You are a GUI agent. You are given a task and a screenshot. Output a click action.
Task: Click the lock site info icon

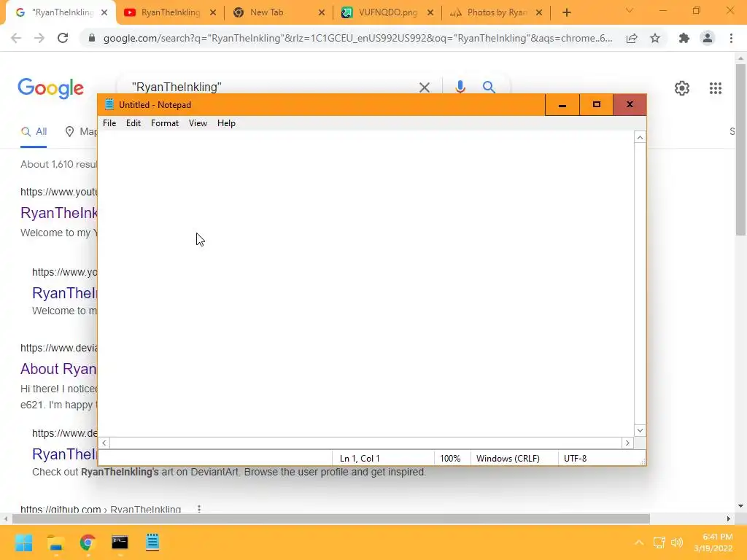pyautogui.click(x=91, y=38)
